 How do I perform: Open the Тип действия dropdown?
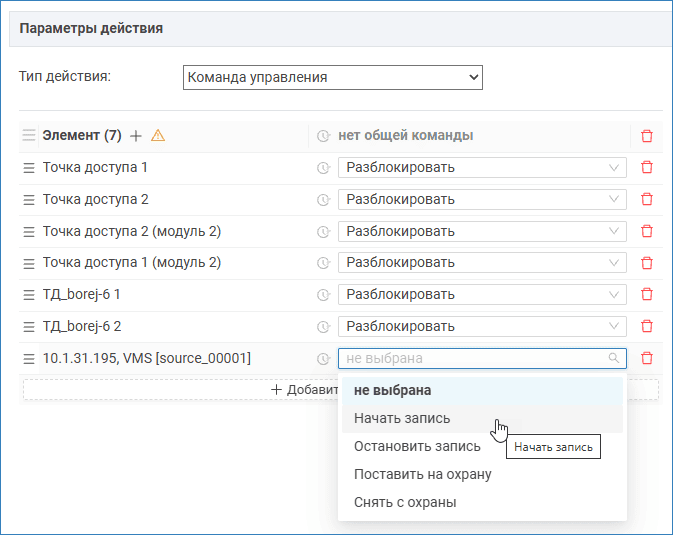[333, 77]
